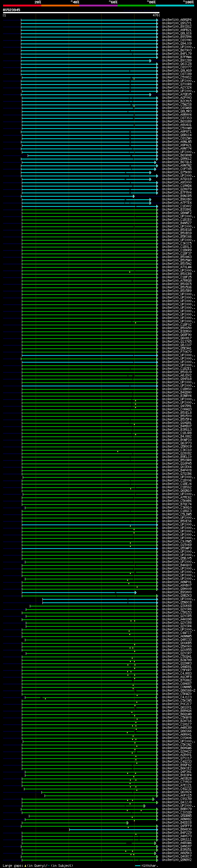
Task: Select the query name AV523945
Action: pyautogui.click(x=11, y=10)
